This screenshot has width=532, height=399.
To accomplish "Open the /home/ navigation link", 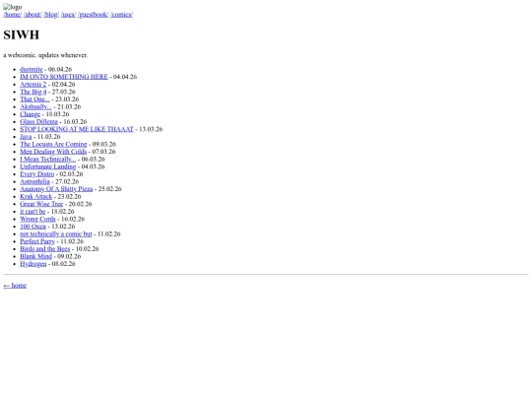I will tap(13, 15).
